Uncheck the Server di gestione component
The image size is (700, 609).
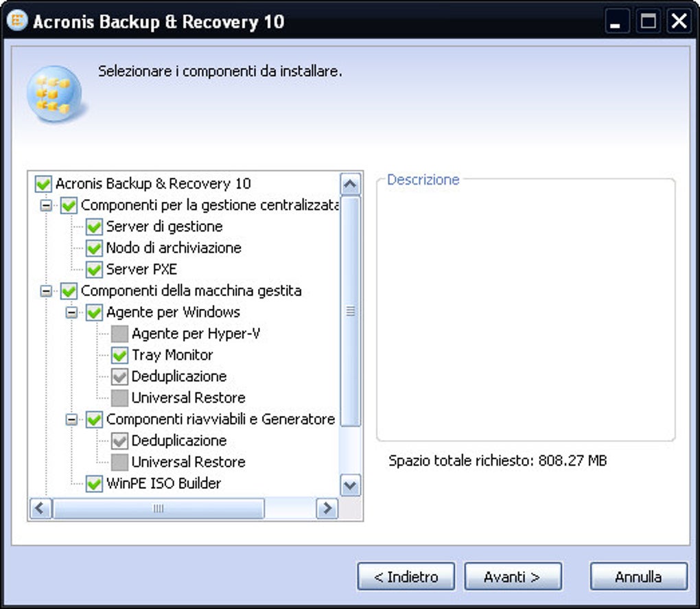[94, 227]
